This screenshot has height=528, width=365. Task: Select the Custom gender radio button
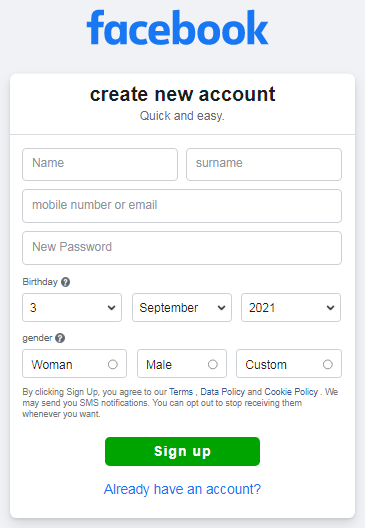point(328,364)
